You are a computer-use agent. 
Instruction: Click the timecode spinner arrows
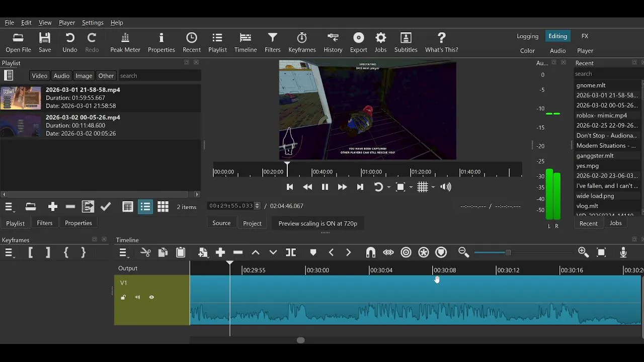pos(258,206)
